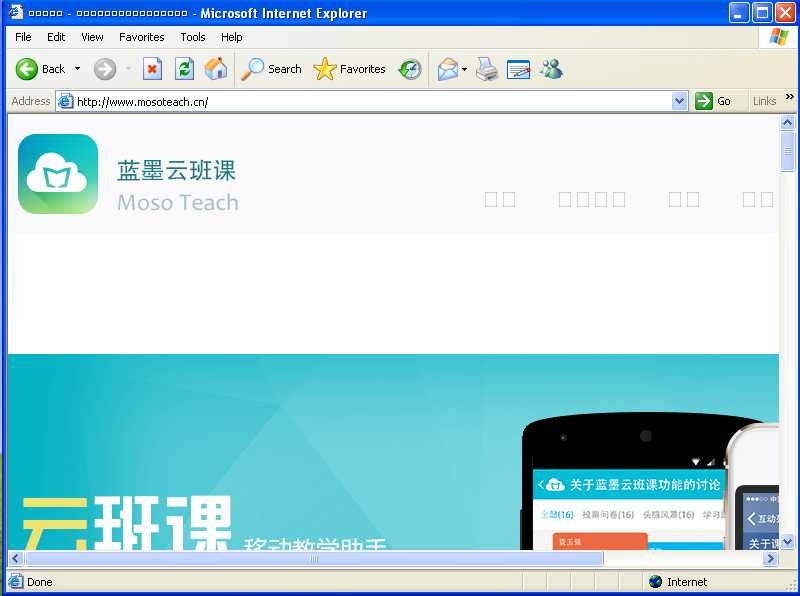Screen dimensions: 800x596
Task: Stop page loading with red X icon
Action: click(152, 69)
